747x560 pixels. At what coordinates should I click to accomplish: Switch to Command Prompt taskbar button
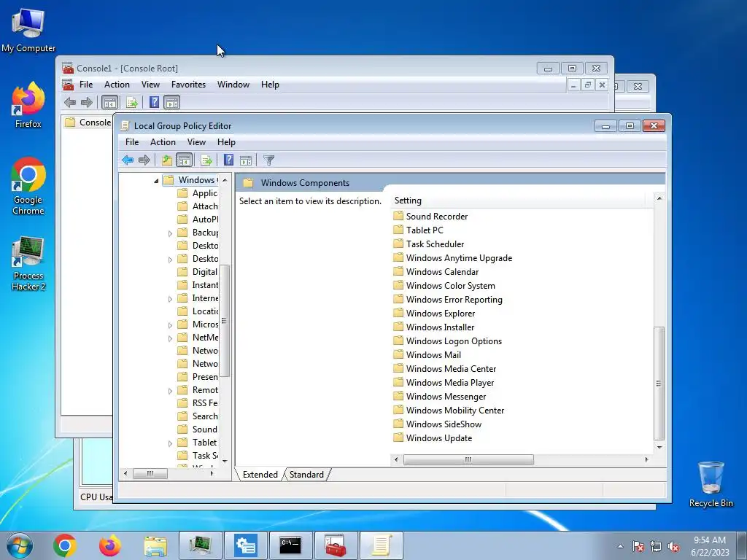coord(290,545)
